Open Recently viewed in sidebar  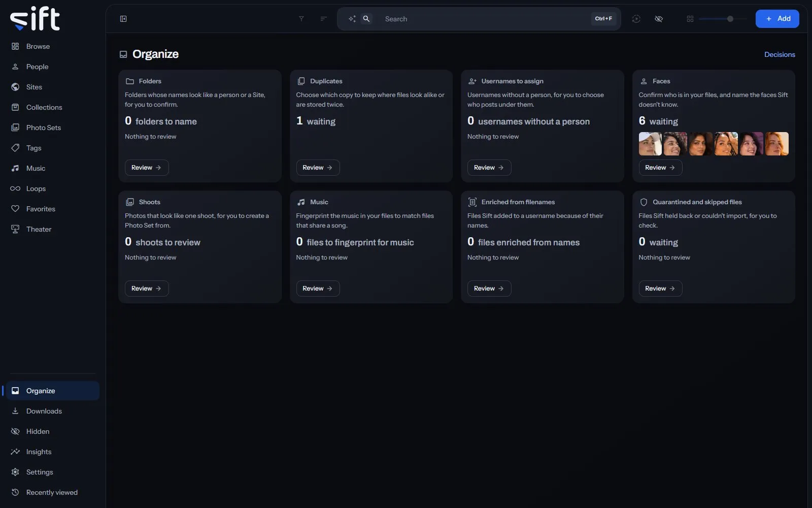click(x=53, y=492)
